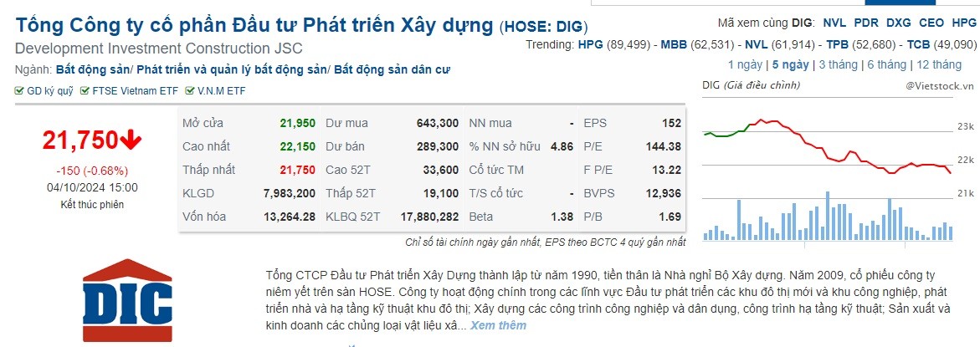
Task: Toggle the GD ký quỹ checkbox
Action: tap(19, 91)
